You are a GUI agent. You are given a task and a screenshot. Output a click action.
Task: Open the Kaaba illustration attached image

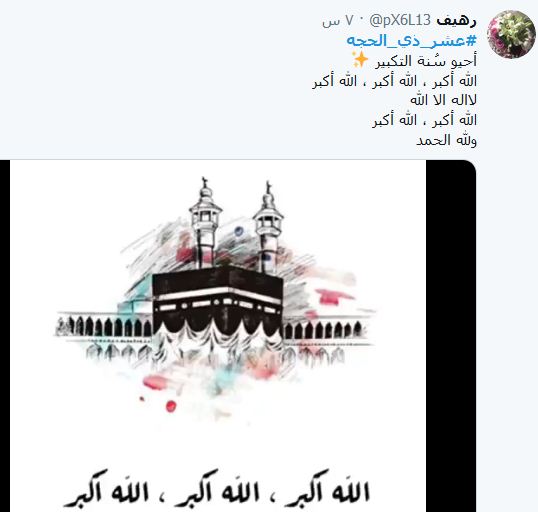click(x=218, y=336)
